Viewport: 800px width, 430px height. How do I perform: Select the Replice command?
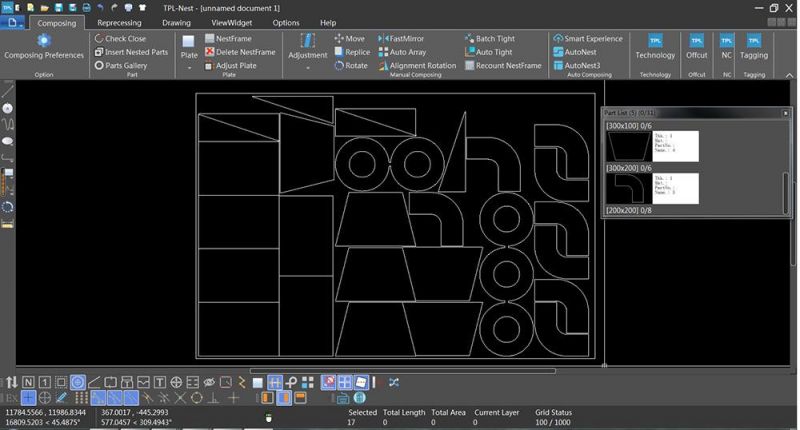pos(352,52)
